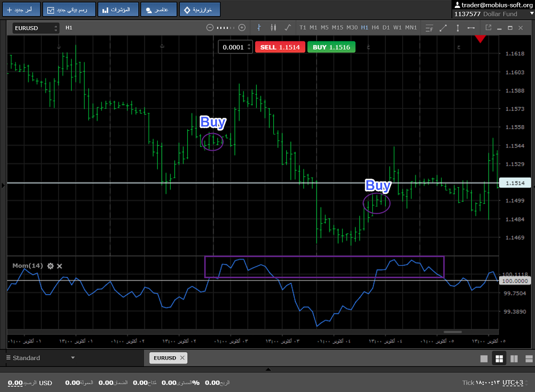Select the horizontal line drawing tool
535x392 pixels.
click(471, 28)
